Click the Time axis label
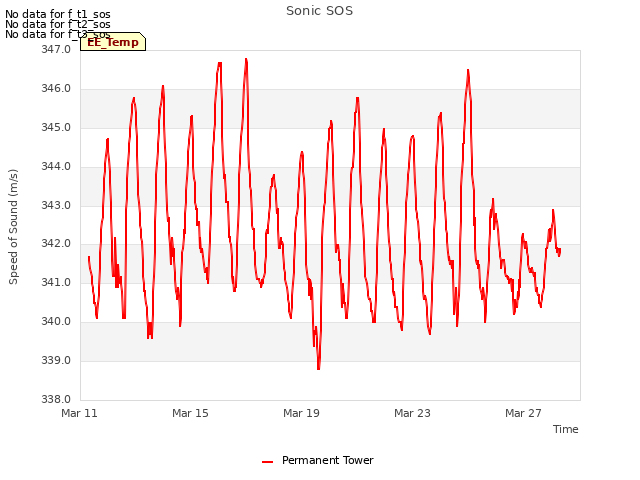Viewport: 640px width, 480px height. tap(565, 429)
